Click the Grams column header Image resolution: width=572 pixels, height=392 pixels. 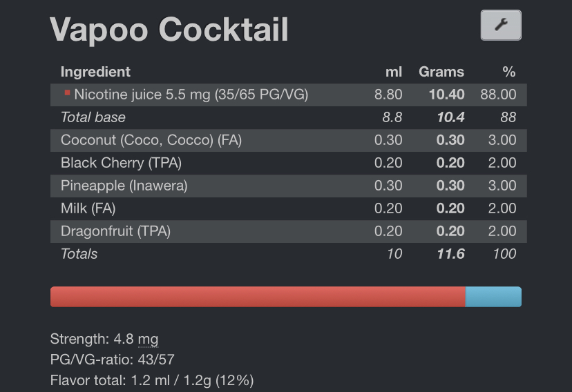(441, 72)
